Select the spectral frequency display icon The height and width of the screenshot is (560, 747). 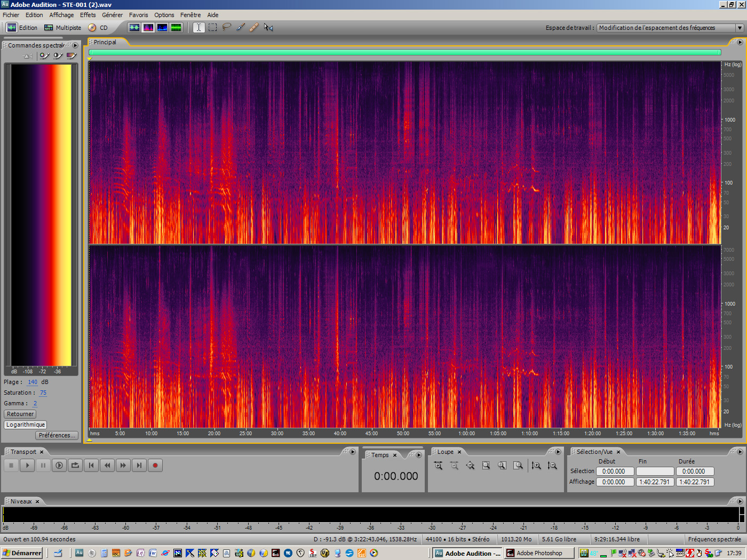pyautogui.click(x=148, y=27)
